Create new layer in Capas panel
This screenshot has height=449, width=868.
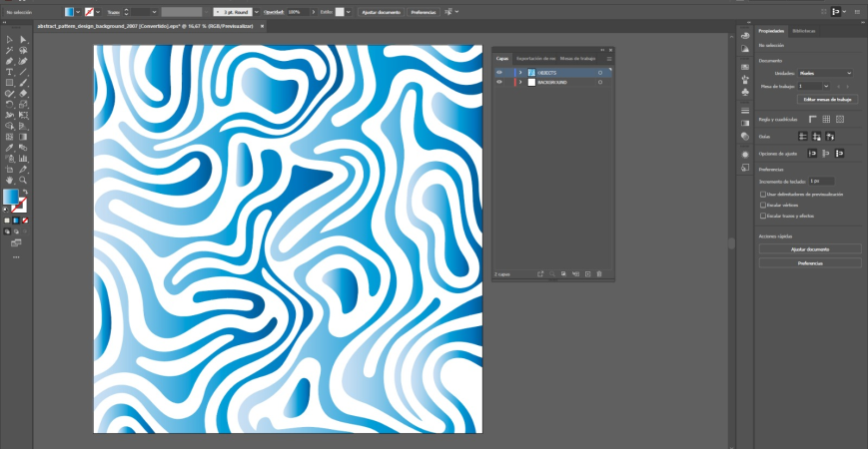pos(587,273)
